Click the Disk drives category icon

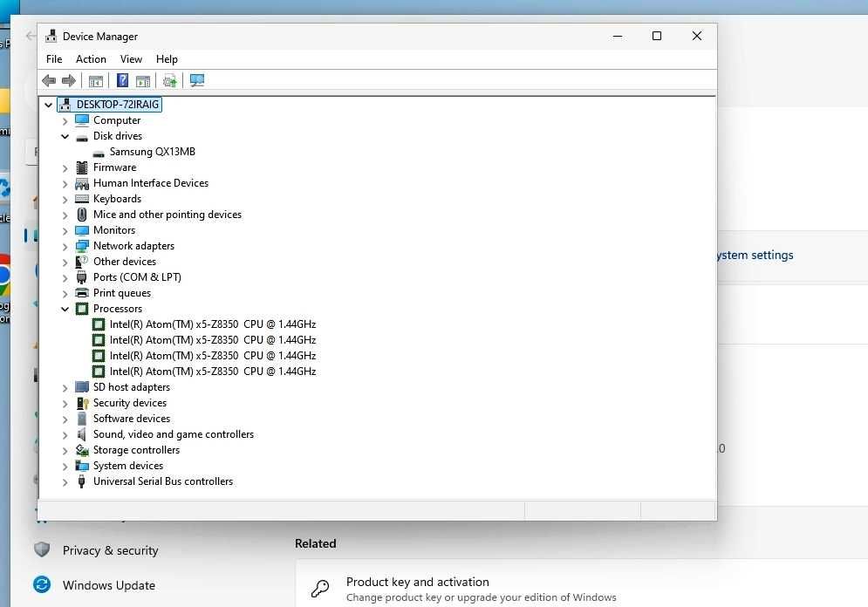coord(82,137)
